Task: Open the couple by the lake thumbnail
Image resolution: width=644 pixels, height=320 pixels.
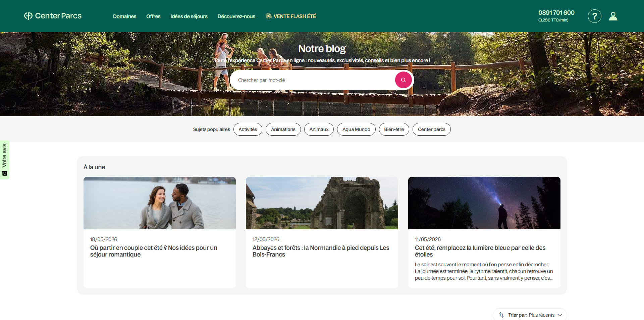Action: pyautogui.click(x=160, y=203)
